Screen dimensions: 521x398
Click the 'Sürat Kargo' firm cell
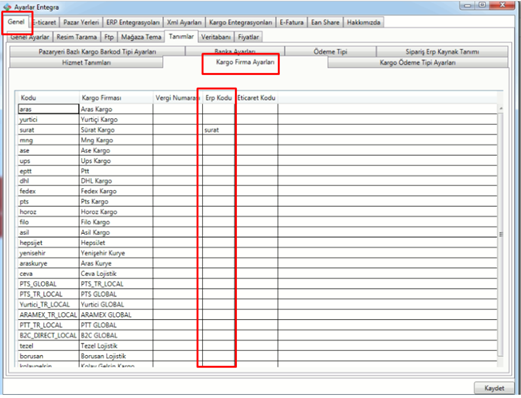116,130
